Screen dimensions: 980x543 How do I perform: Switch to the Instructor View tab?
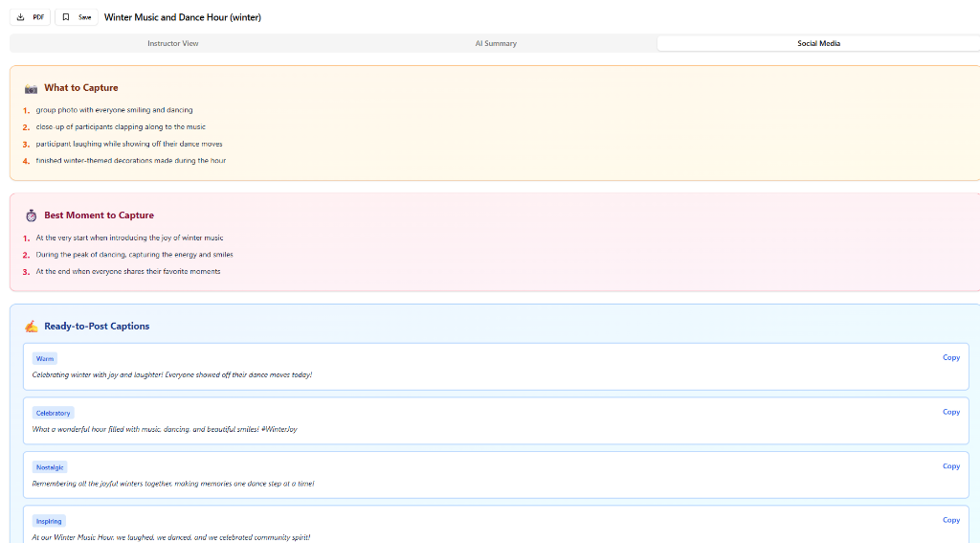173,43
